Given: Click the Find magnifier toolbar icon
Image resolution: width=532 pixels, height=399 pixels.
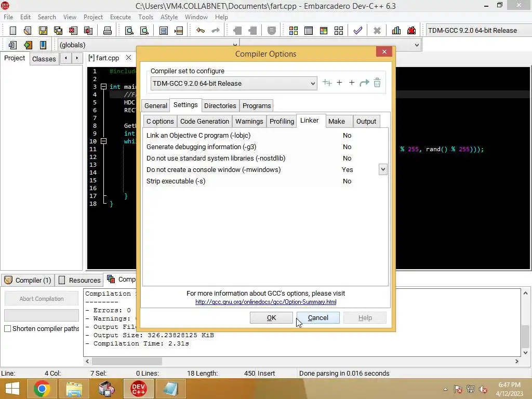Looking at the screenshot, I should coord(129,31).
